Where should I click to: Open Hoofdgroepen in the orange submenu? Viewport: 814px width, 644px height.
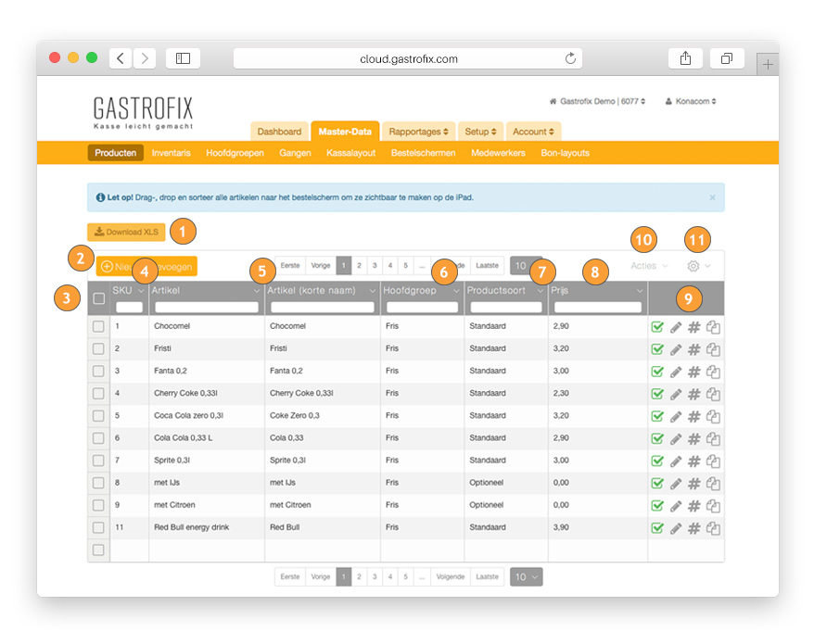[235, 153]
